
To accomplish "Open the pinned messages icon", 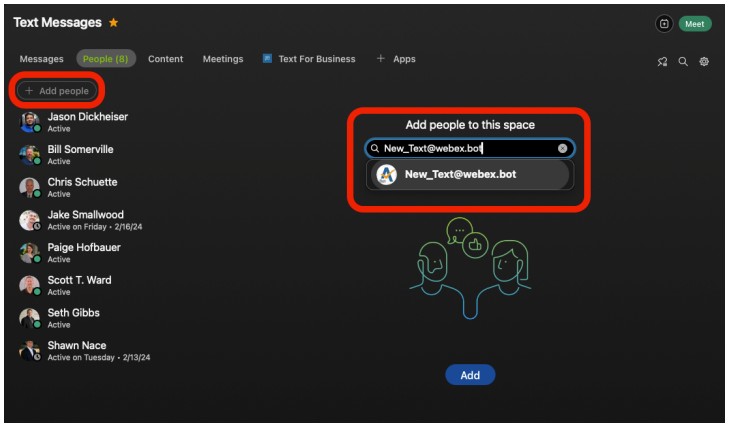I will click(662, 61).
